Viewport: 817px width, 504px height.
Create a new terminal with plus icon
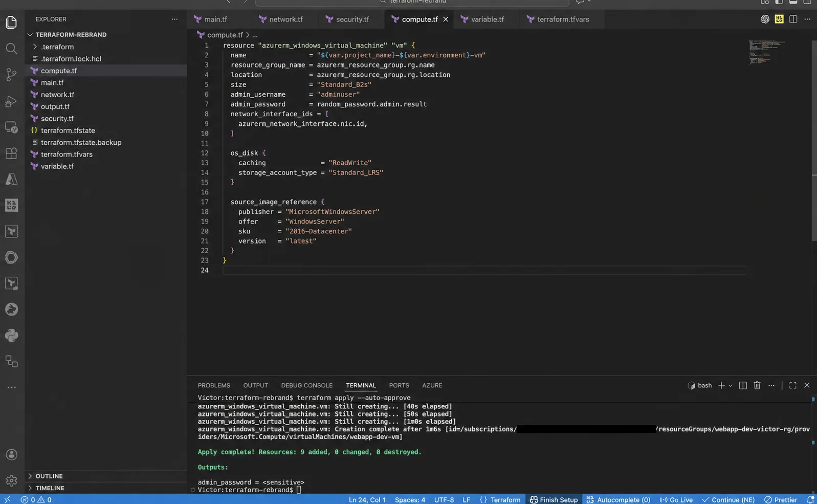[721, 385]
